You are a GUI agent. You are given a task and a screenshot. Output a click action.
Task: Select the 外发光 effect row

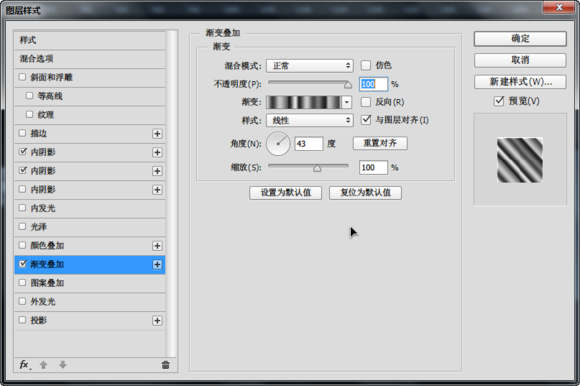pos(90,302)
